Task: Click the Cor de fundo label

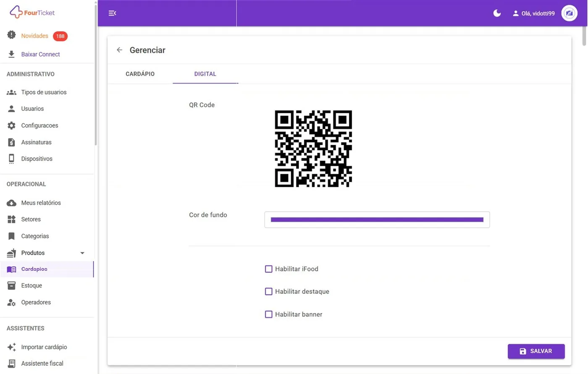Action: (208, 215)
